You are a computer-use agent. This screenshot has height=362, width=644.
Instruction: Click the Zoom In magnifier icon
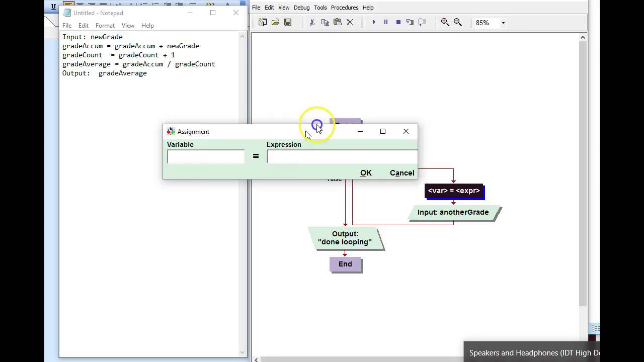tap(445, 22)
